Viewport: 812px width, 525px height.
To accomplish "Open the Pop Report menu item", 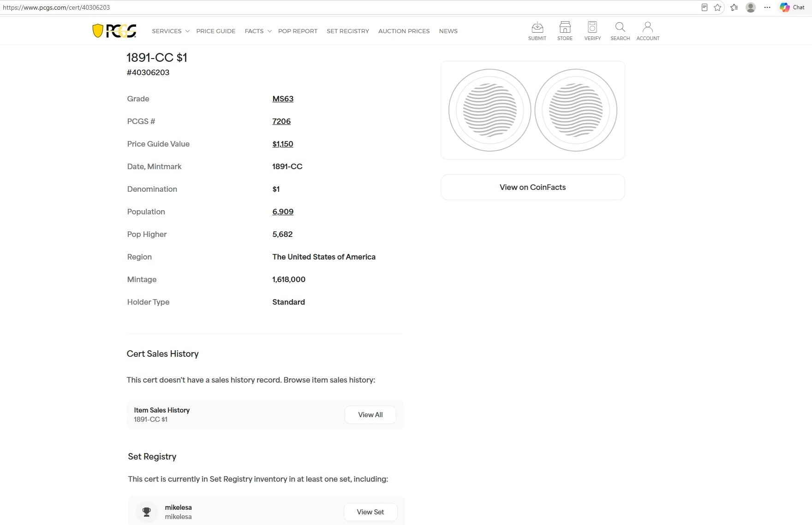I will click(298, 31).
